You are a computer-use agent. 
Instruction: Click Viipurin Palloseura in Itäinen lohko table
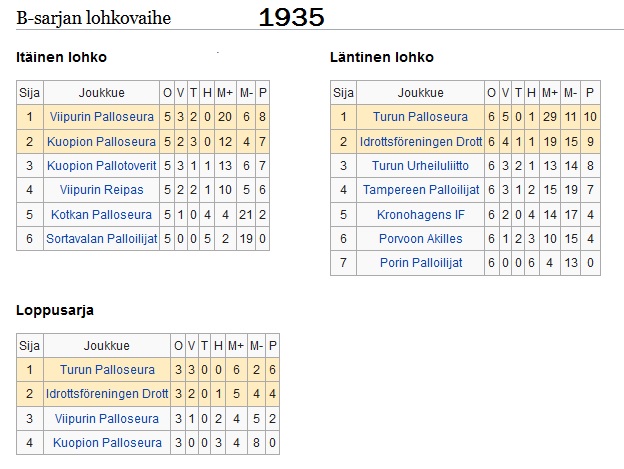[101, 117]
